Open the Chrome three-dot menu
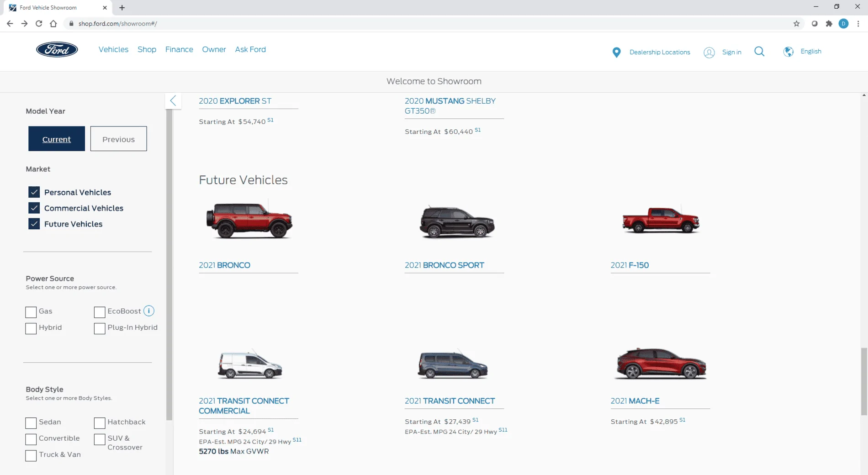The width and height of the screenshot is (868, 475). [x=858, y=24]
